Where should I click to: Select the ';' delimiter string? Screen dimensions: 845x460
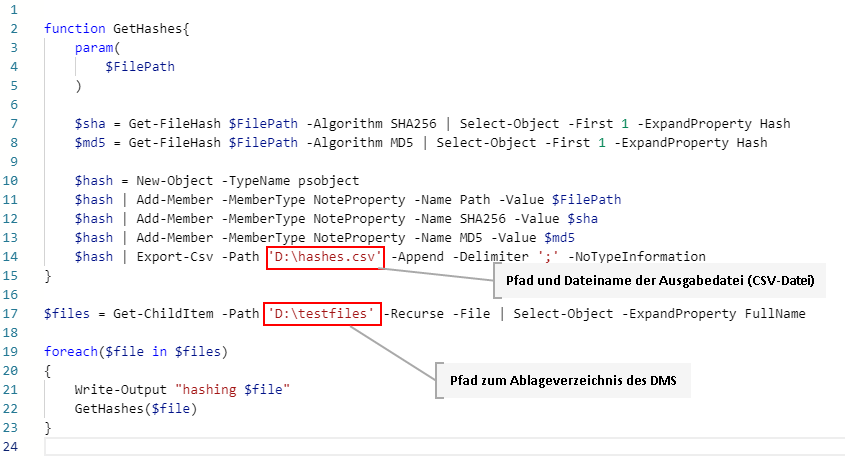pos(548,256)
